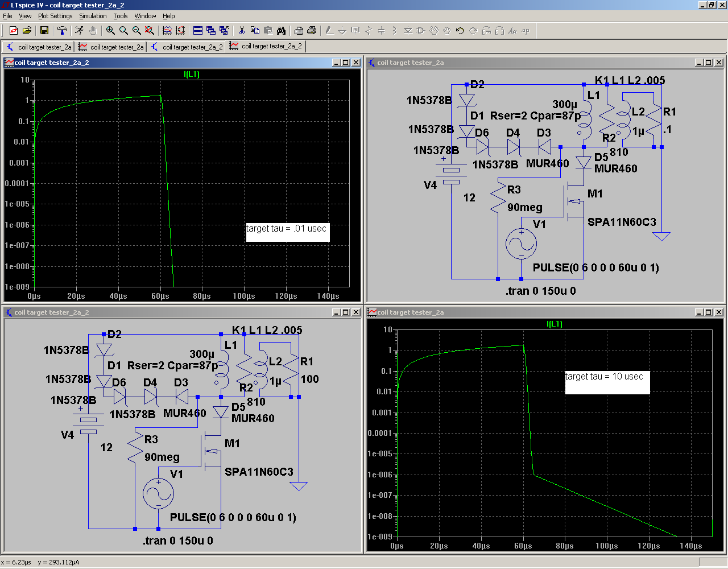
Task: Save using the floppy disk icon
Action: 44,31
